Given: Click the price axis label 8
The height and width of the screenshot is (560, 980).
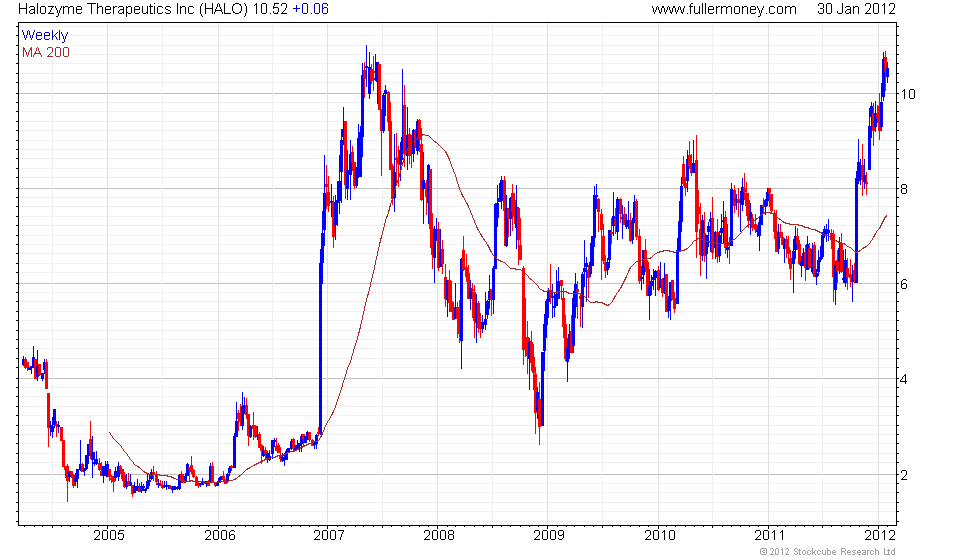Looking at the screenshot, I should click(904, 189).
